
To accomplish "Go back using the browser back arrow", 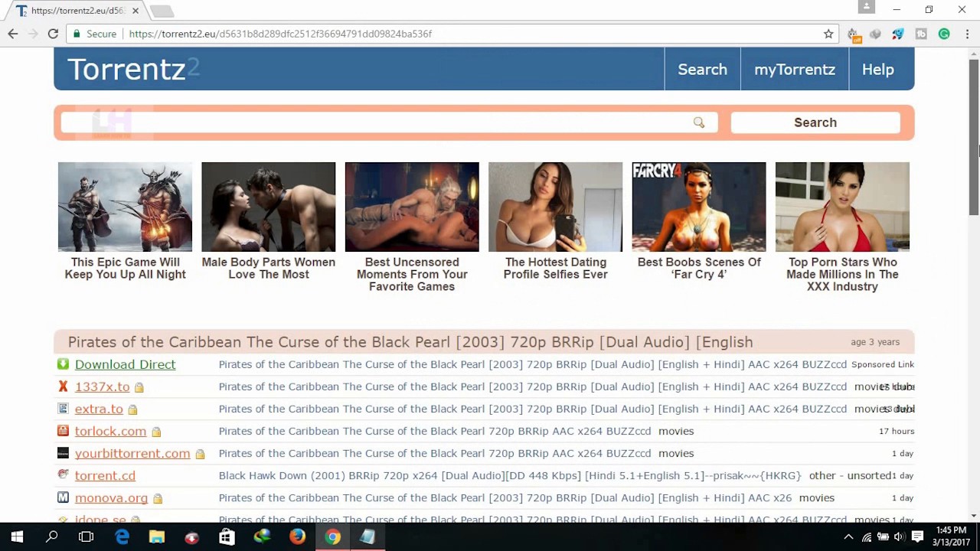I will click(x=13, y=34).
